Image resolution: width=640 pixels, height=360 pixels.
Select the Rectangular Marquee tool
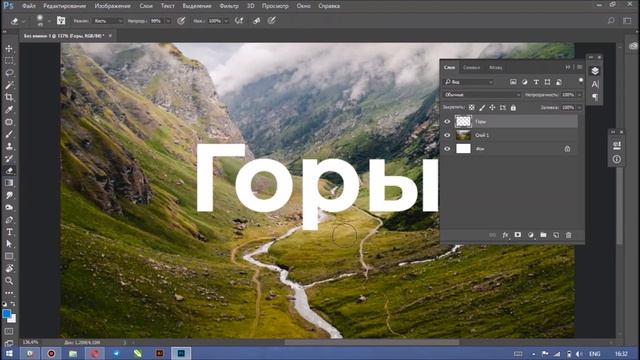9,61
